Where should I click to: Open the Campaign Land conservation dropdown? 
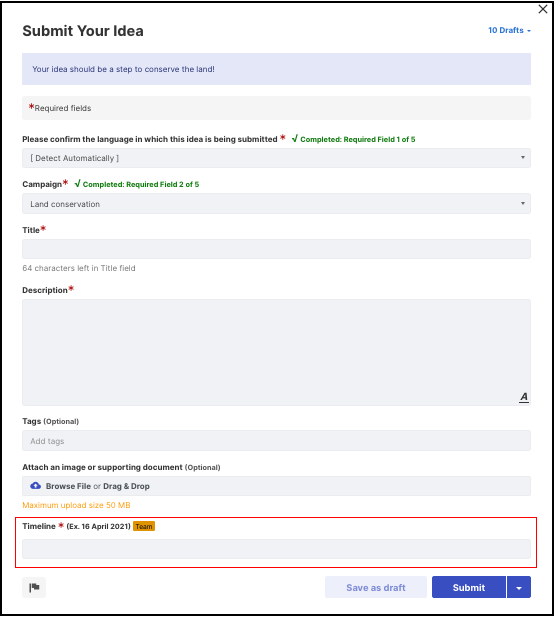[x=276, y=204]
